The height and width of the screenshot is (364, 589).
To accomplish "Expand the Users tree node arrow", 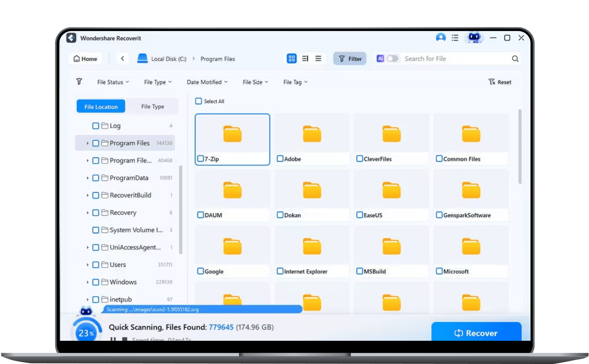I will coord(88,265).
